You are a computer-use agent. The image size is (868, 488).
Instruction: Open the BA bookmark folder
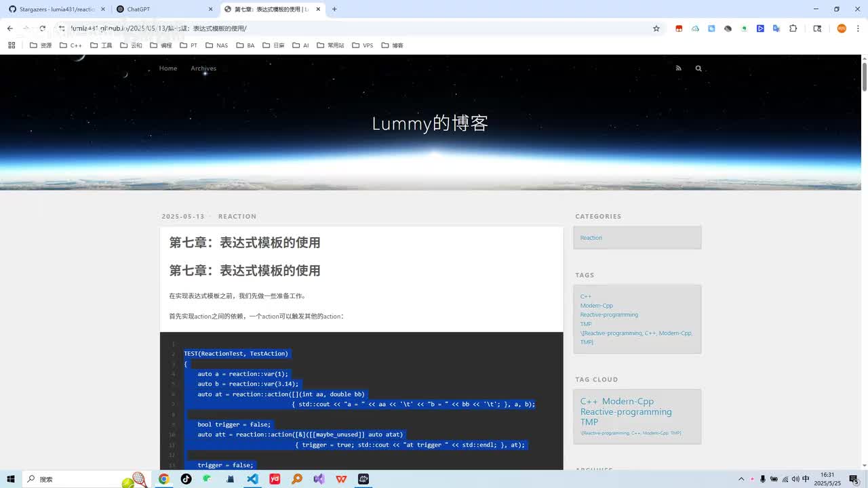pyautogui.click(x=245, y=45)
